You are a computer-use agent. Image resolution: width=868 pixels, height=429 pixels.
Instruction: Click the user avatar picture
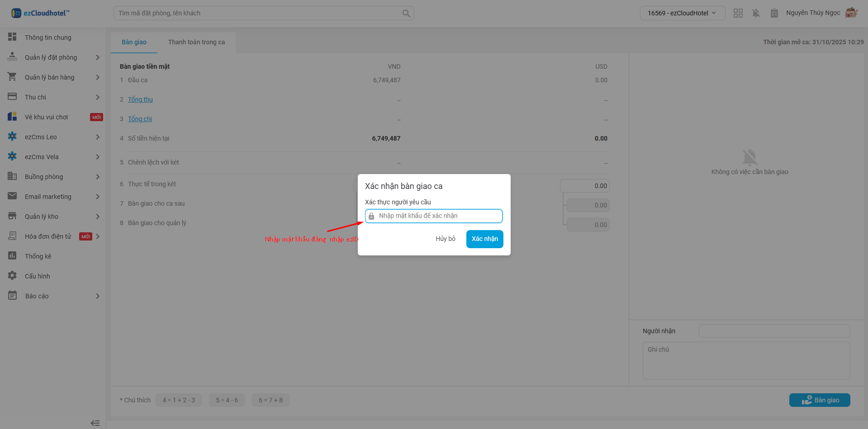pyautogui.click(x=851, y=13)
